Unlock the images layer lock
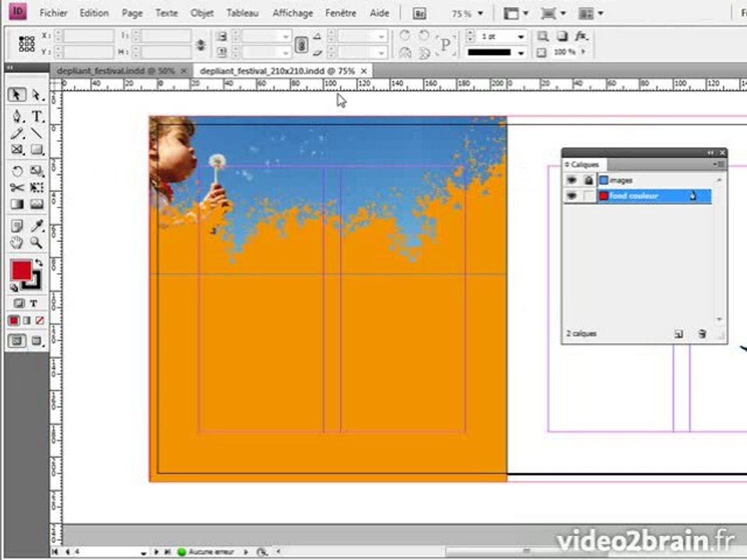Viewport: 747px width, 560px height. coord(589,180)
